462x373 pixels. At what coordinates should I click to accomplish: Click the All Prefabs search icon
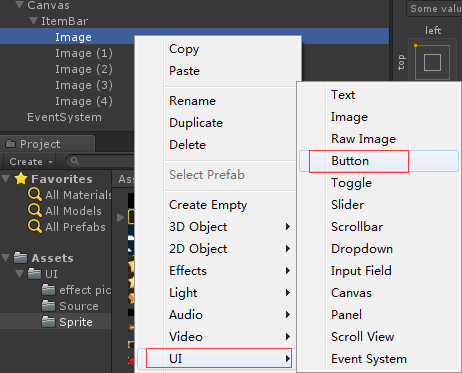35,226
